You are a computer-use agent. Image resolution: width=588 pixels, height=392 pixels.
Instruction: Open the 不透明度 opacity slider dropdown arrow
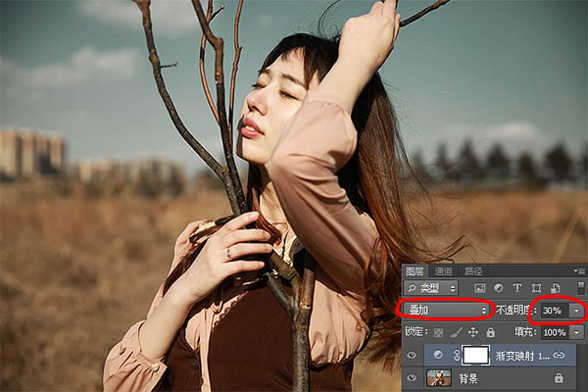[576, 311]
